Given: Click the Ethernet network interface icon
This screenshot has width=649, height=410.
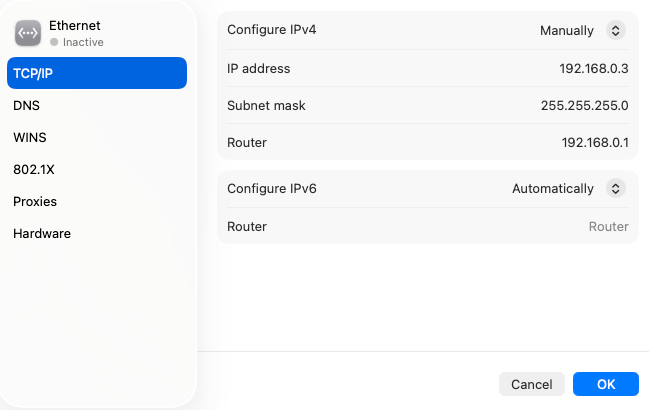Looking at the screenshot, I should click(27, 33).
